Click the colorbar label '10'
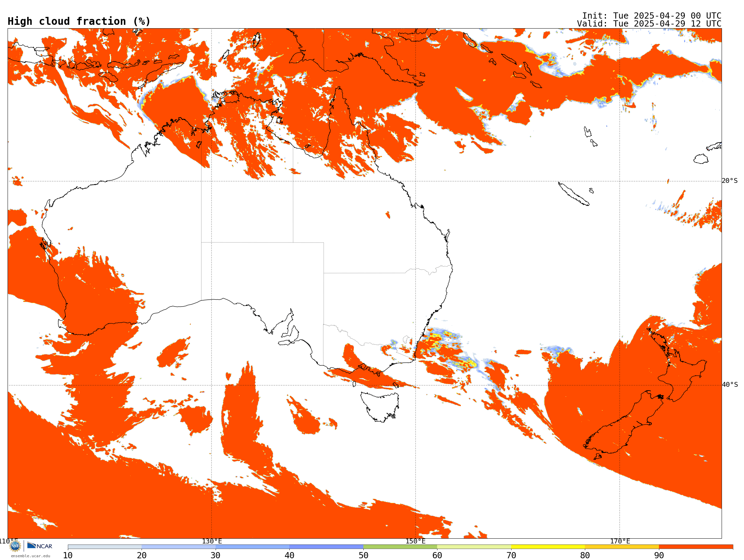Screen dimensions: 744x560 tap(68, 556)
